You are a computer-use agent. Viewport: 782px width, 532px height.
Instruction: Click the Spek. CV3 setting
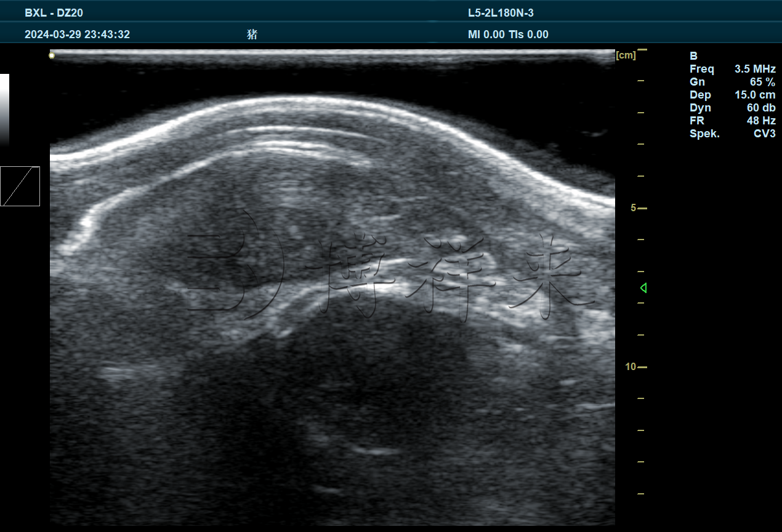pos(732,134)
